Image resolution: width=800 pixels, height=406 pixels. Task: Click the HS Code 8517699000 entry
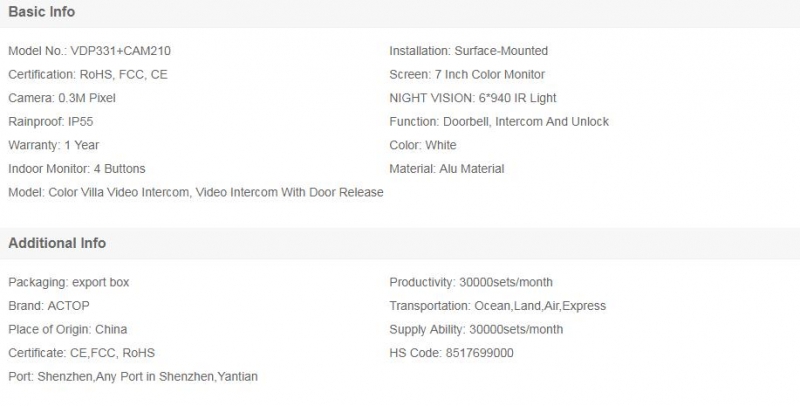point(451,353)
